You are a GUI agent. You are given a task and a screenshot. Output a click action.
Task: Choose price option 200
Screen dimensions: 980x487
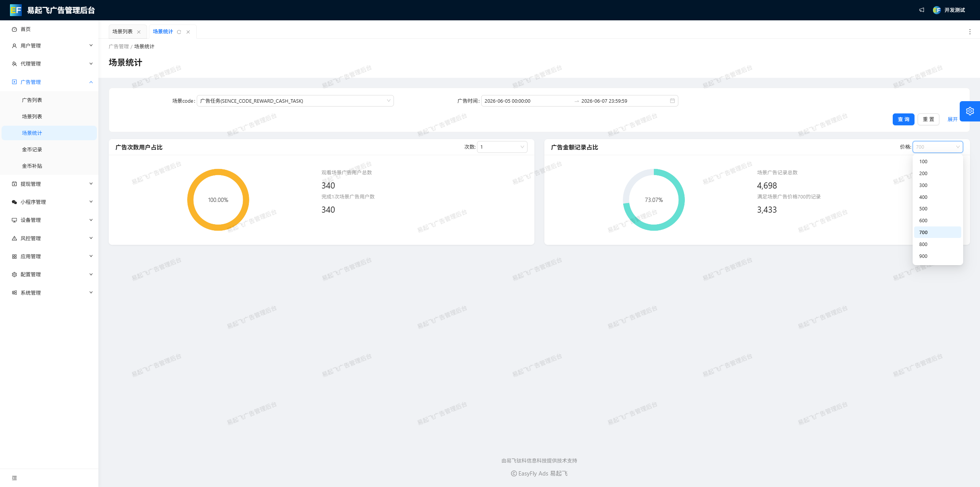[938, 173]
